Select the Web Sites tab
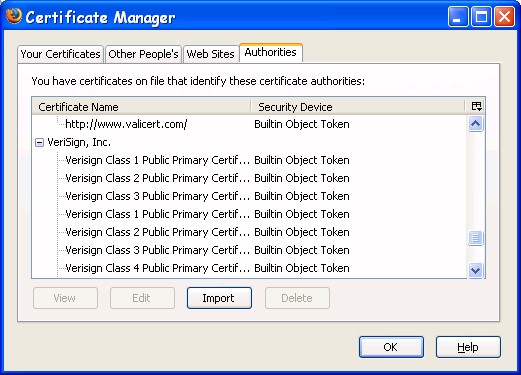The image size is (521, 375). tap(211, 54)
